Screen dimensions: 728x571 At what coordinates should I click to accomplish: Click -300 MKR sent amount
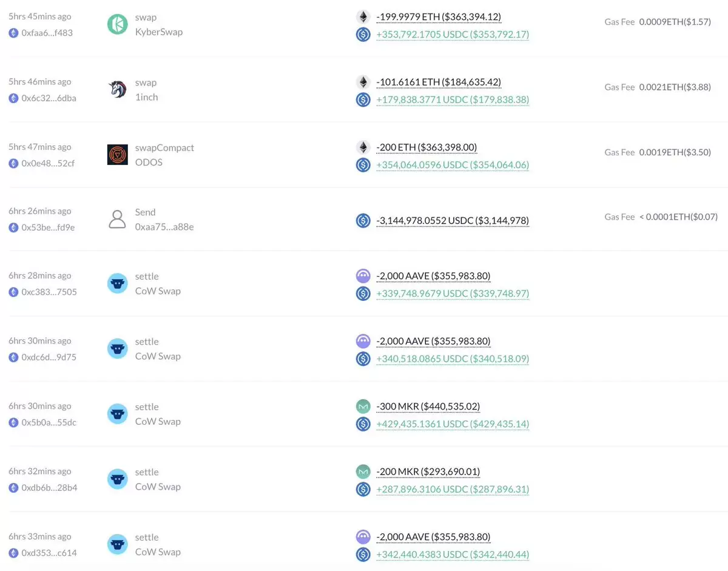coord(428,407)
